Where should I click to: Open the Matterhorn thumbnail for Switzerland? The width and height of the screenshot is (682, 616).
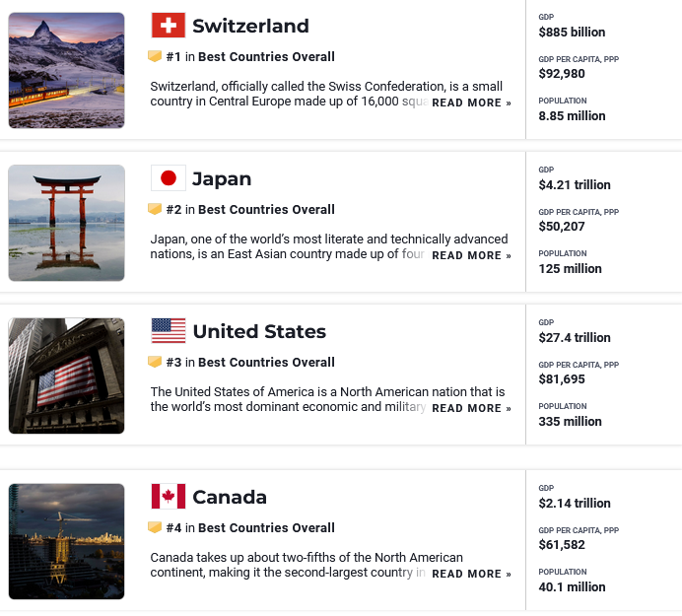click(67, 70)
